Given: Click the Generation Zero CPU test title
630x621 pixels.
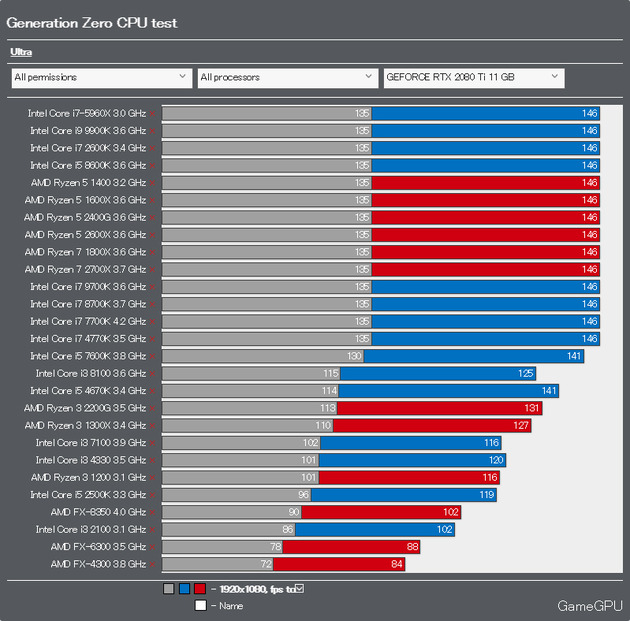Looking at the screenshot, I should coord(92,22).
